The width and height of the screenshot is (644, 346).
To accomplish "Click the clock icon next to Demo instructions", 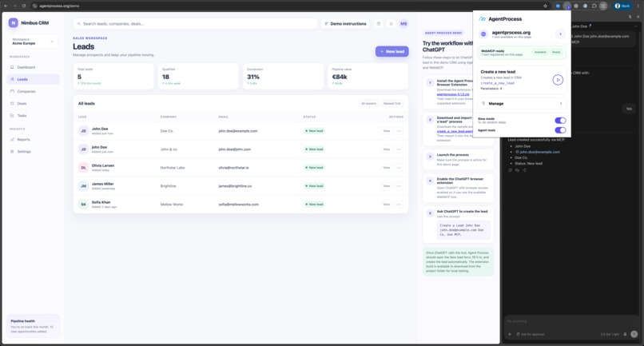I will coord(378,24).
